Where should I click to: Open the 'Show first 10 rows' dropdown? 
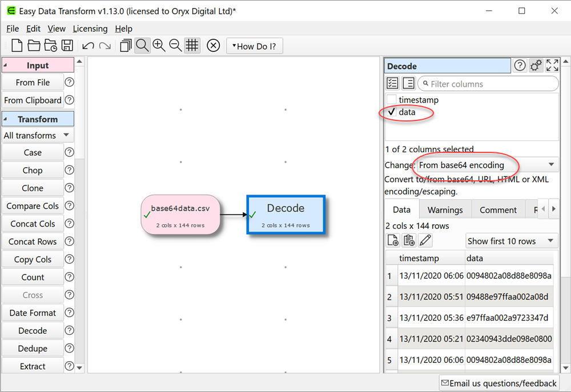511,241
